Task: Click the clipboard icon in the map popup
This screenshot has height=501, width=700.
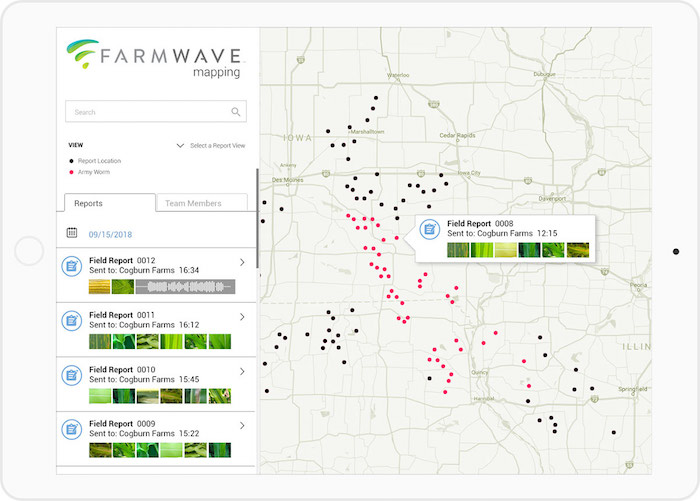Action: pyautogui.click(x=430, y=229)
